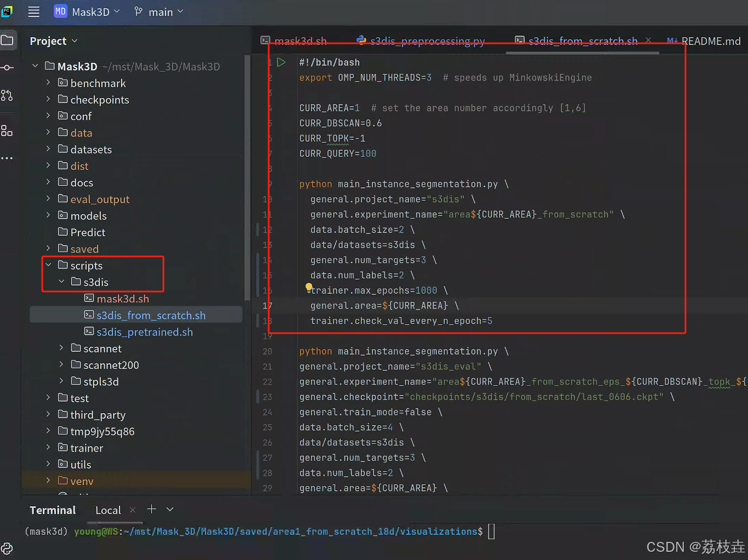Screen dimensions: 748x560
Task: Open the Project view dropdown
Action: (54, 41)
